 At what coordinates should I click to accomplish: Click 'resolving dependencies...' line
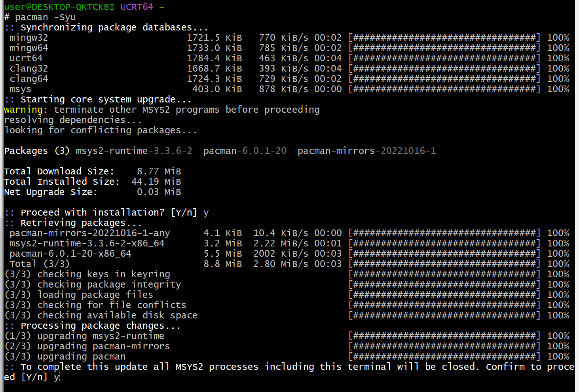pyautogui.click(x=73, y=120)
